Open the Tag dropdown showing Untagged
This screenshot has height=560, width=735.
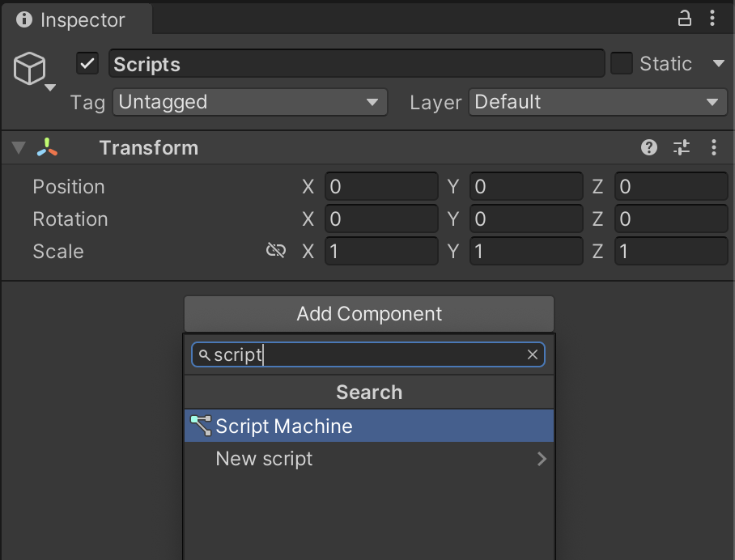coord(250,102)
